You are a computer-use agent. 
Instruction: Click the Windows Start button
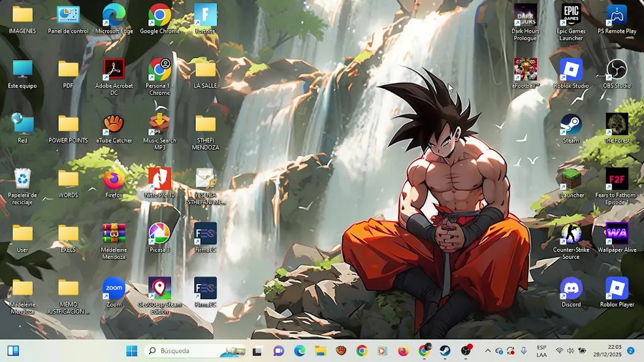(132, 350)
